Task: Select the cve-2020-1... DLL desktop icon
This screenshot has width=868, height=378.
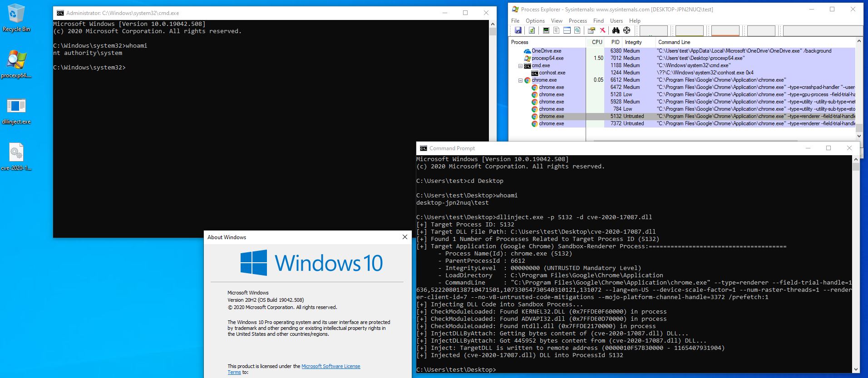Action: (x=16, y=157)
